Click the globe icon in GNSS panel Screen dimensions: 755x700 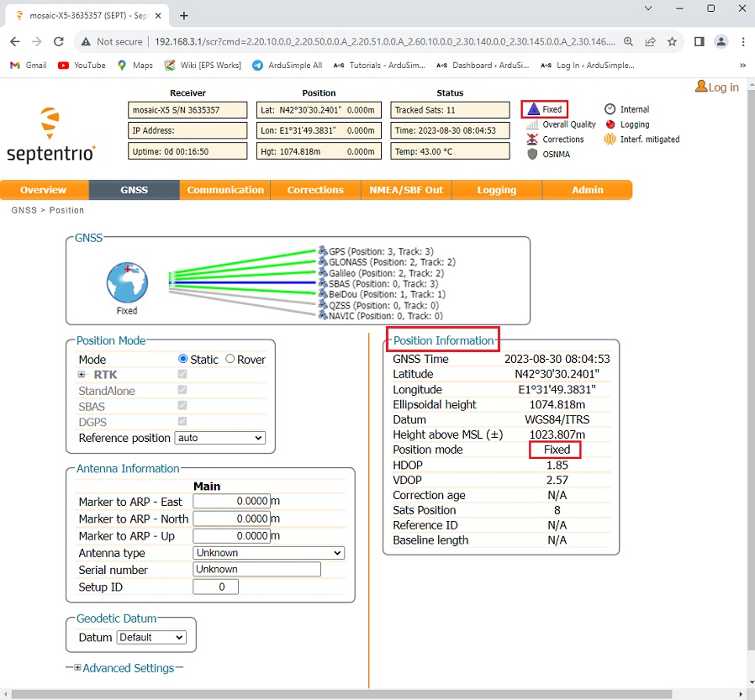click(x=127, y=282)
